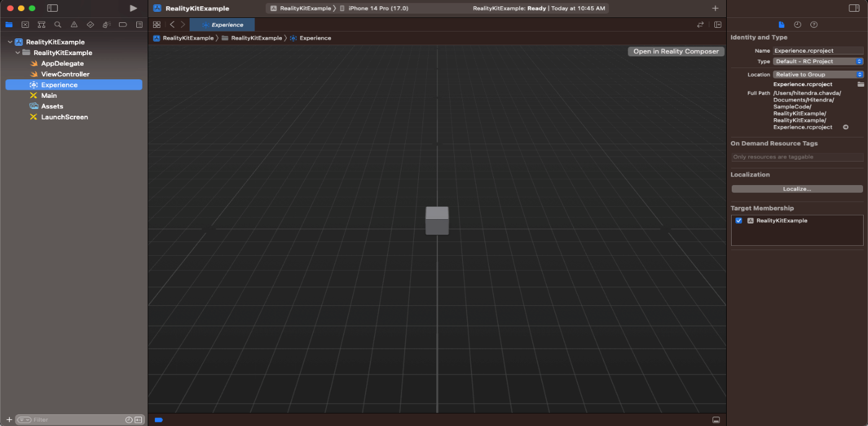Open the Location dropdown Relative to Group

click(x=818, y=74)
